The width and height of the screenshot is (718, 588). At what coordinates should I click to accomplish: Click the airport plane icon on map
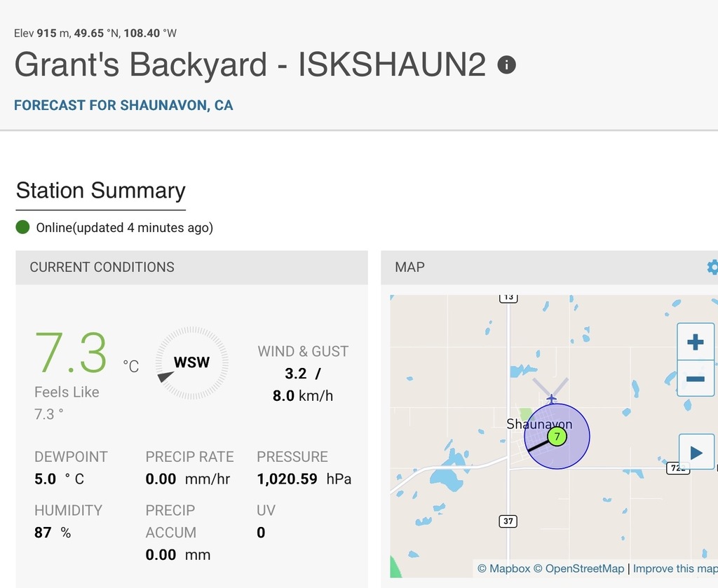click(552, 399)
